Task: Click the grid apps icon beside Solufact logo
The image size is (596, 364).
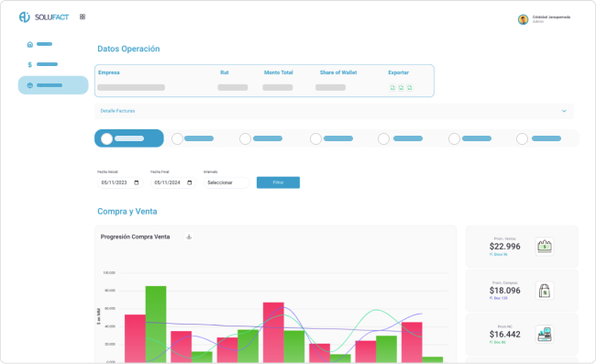Action: point(83,17)
